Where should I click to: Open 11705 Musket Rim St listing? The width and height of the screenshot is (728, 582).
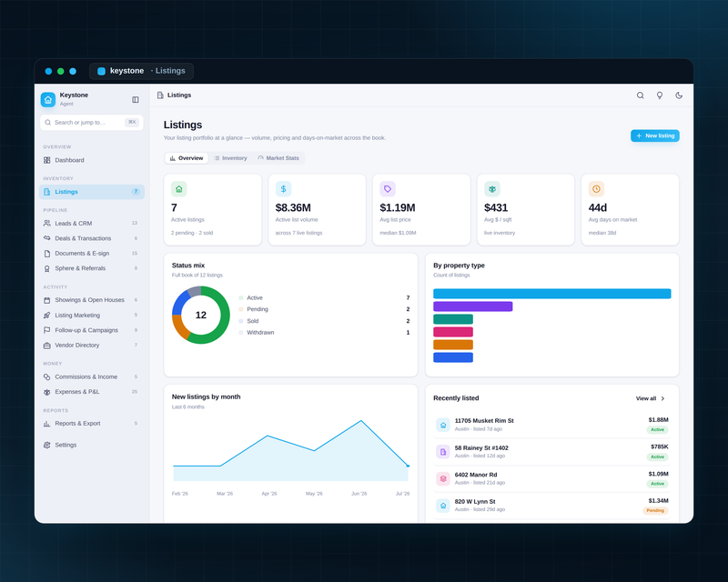(x=552, y=425)
